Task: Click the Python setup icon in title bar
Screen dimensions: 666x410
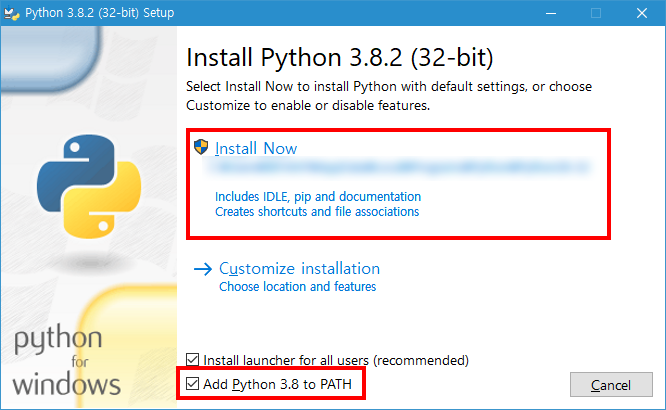Action: (x=11, y=13)
